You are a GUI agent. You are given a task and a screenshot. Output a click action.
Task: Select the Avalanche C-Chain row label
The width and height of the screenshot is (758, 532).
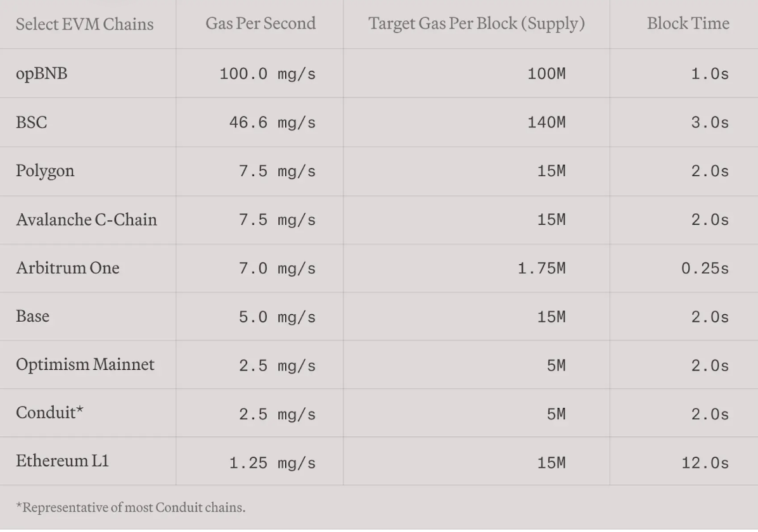[x=86, y=220]
